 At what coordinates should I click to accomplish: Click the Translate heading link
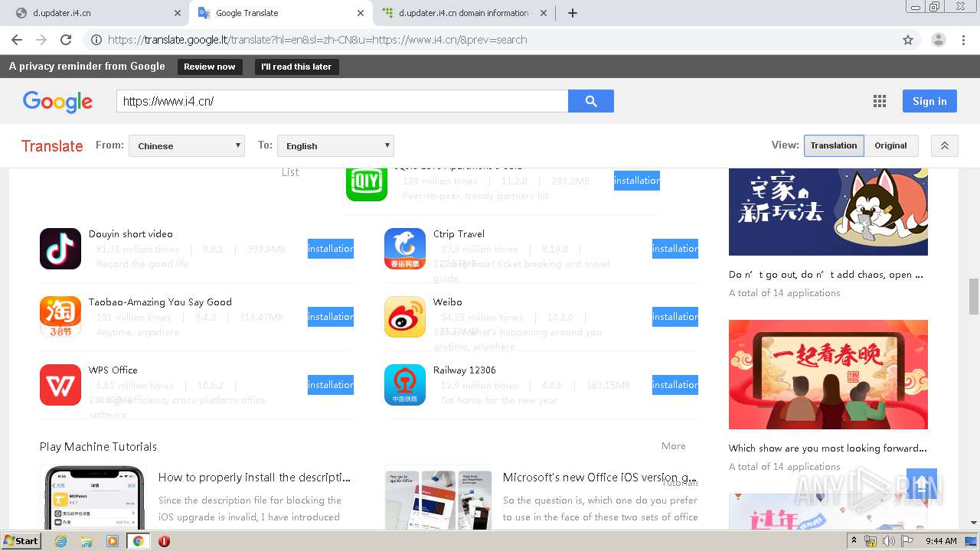point(52,146)
